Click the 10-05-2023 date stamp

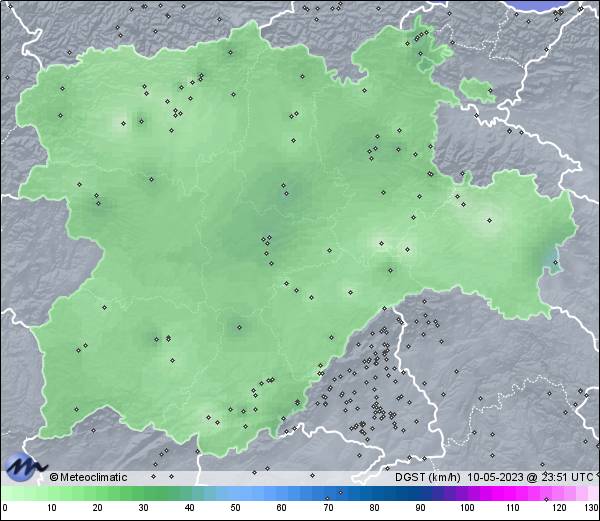click(495, 477)
